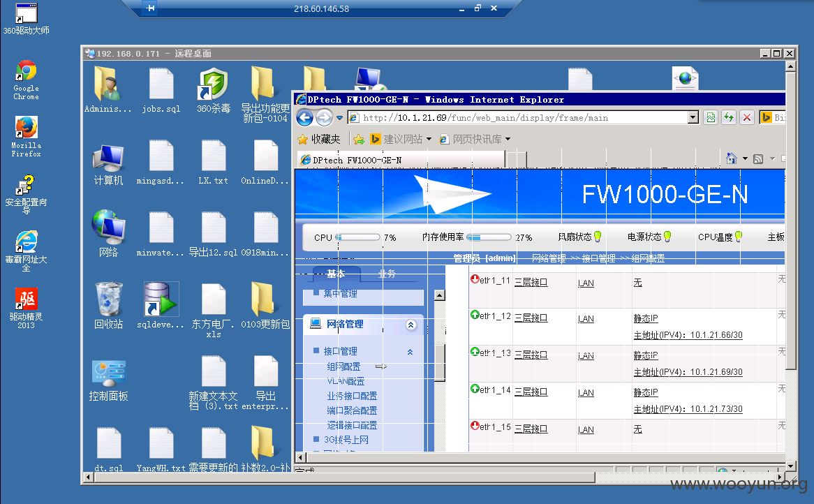The image size is (814, 504).
Task: Click the 内存使用率 memory usage bar
Action: (x=489, y=237)
